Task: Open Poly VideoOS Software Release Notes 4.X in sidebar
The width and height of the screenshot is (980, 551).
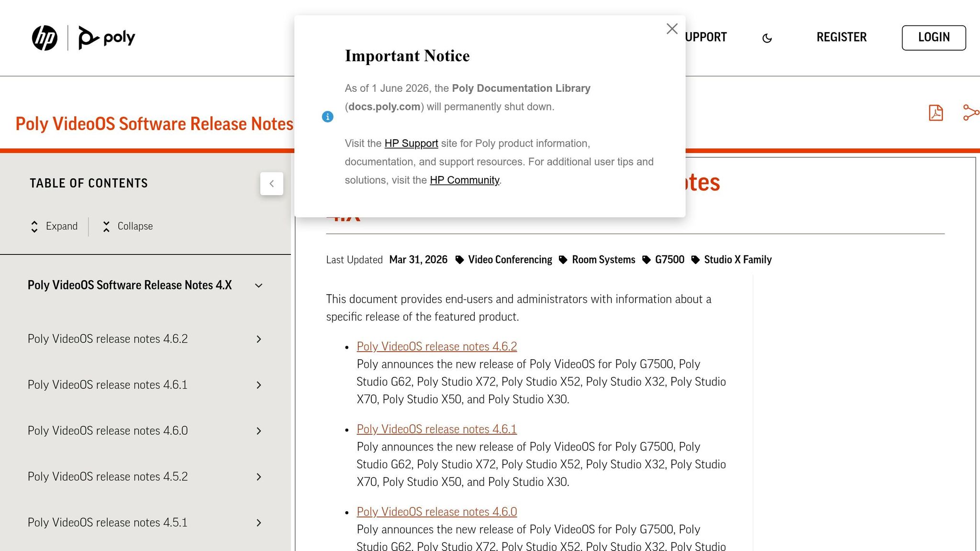Action: [x=130, y=285]
